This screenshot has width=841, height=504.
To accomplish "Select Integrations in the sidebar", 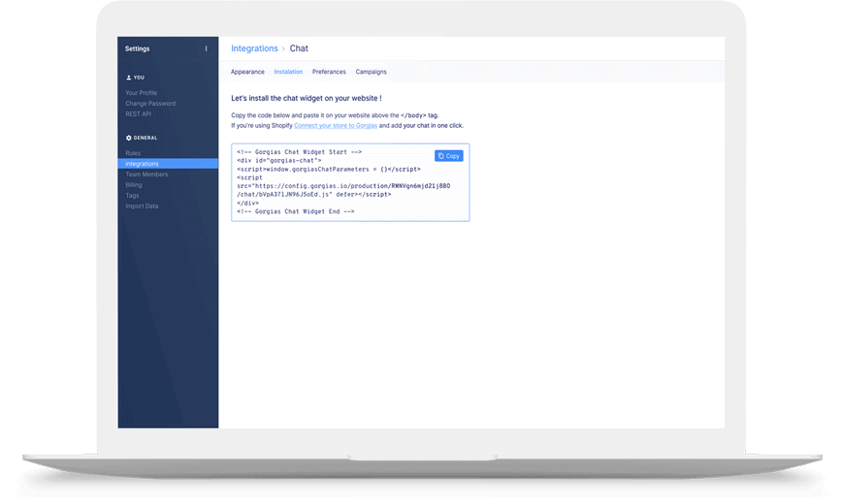I will [x=143, y=164].
